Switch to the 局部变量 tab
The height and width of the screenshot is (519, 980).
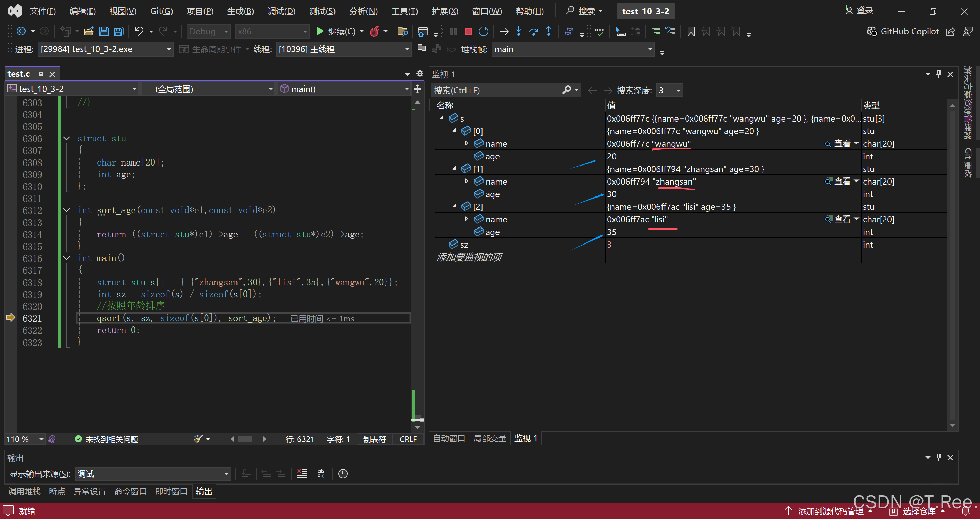489,438
